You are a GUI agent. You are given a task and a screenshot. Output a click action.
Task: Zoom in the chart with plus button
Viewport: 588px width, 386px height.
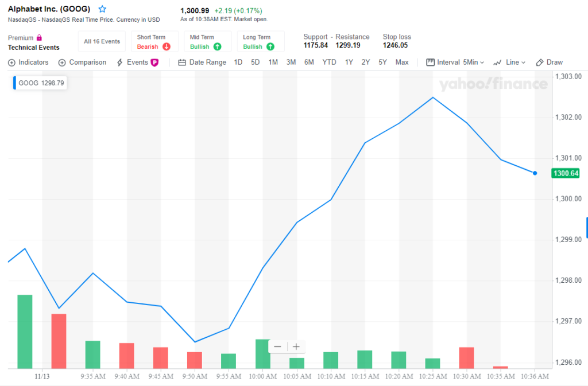[296, 346]
